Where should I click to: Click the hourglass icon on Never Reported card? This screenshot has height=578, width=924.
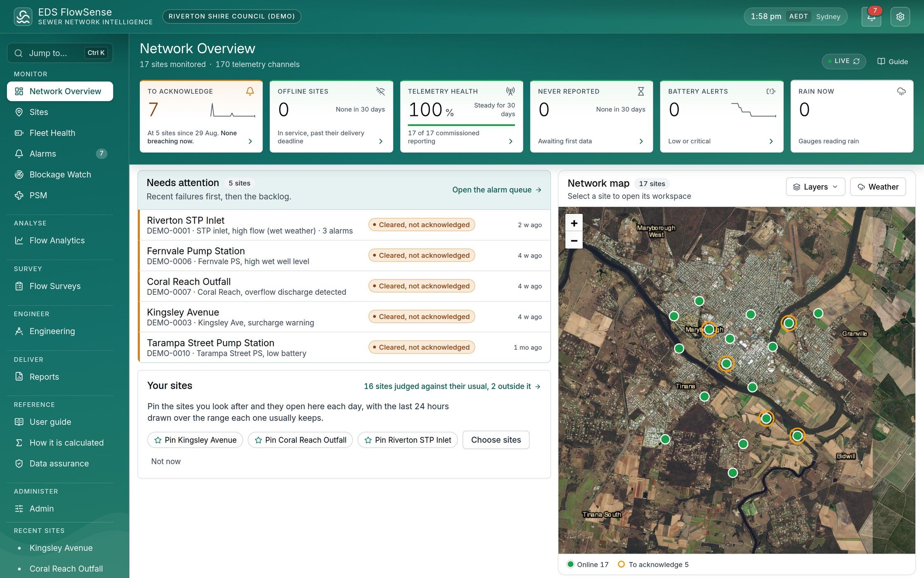click(x=641, y=91)
